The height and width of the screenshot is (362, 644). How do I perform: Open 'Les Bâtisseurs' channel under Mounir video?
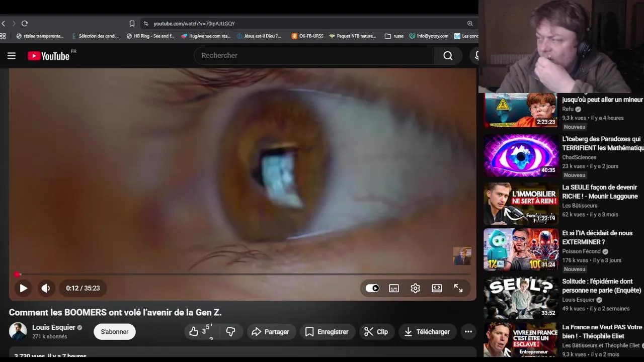pos(580,206)
